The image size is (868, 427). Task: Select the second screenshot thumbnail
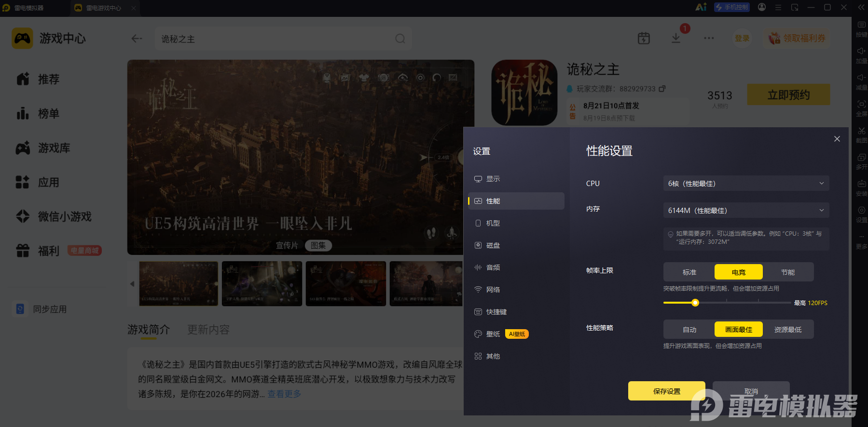pos(262,283)
